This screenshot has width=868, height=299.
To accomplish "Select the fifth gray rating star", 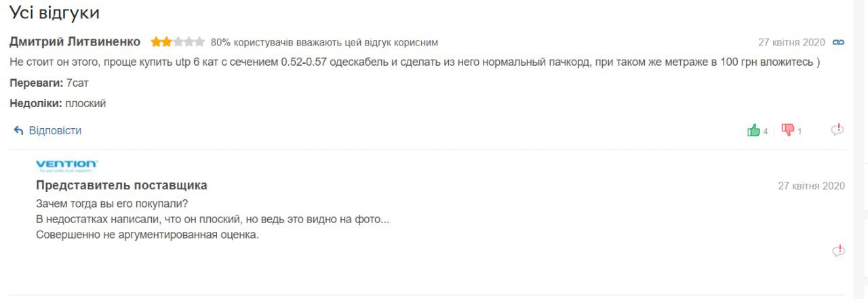I will pyautogui.click(x=199, y=42).
